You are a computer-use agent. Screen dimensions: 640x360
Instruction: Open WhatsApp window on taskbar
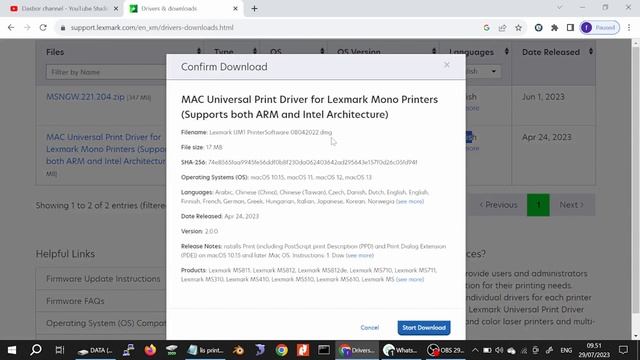pyautogui.click(x=400, y=350)
